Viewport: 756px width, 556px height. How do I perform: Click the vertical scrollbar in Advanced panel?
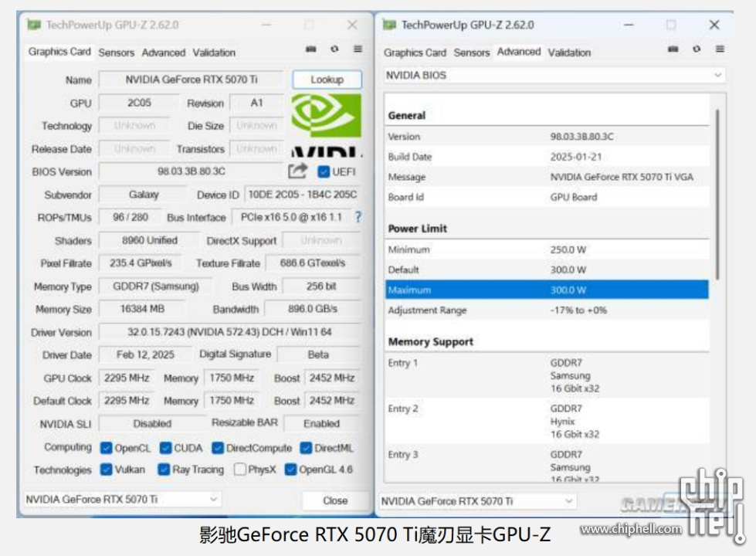[x=717, y=194]
